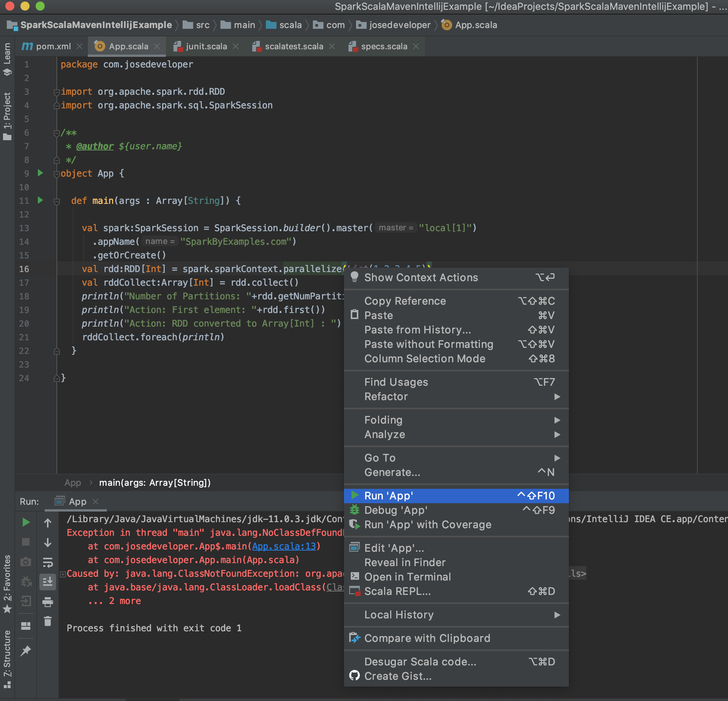This screenshot has height=701, width=728.
Task: Open the Analyze submenu
Action: click(456, 434)
